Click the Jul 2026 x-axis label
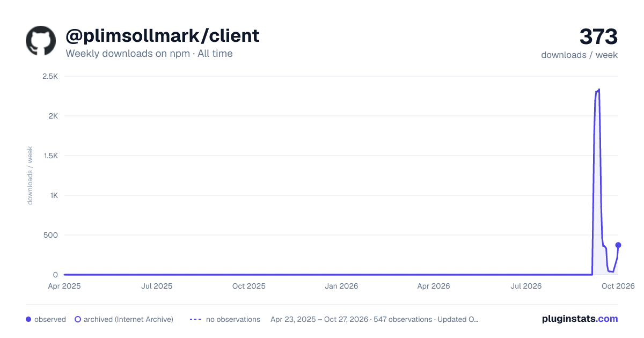The width and height of the screenshot is (644, 338). [x=525, y=286]
